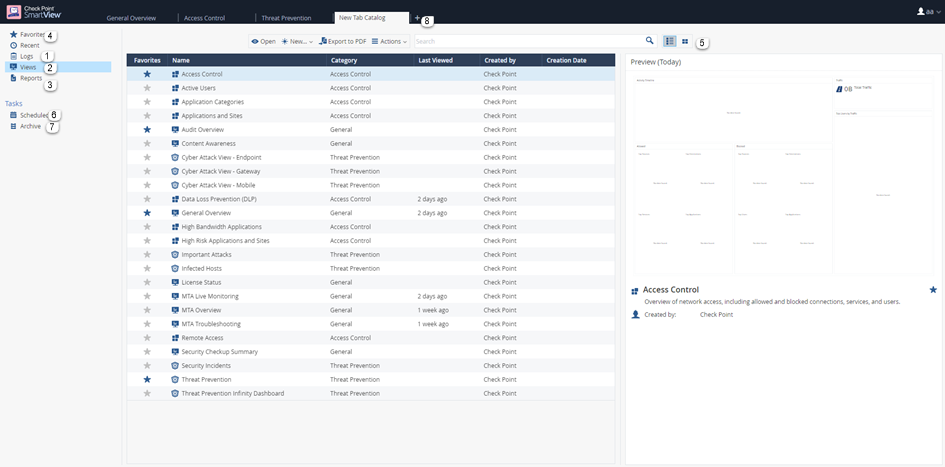
Task: Click the Remote Access icon
Action: click(175, 338)
